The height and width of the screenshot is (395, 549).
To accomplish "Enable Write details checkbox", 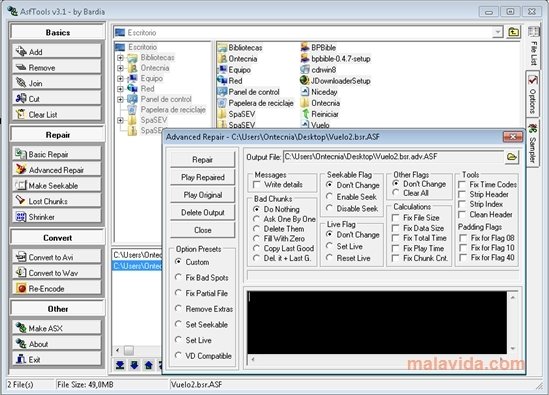I will tap(257, 185).
